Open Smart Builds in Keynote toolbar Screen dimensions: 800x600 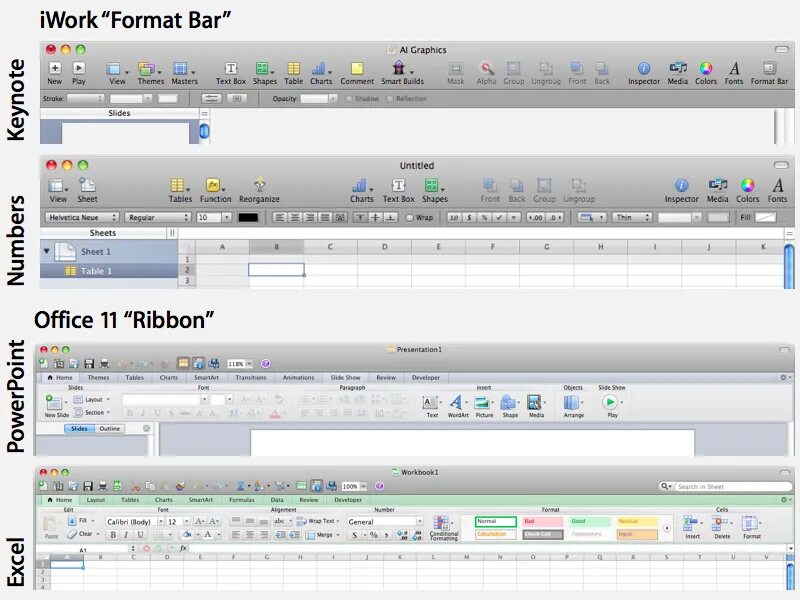pyautogui.click(x=399, y=68)
